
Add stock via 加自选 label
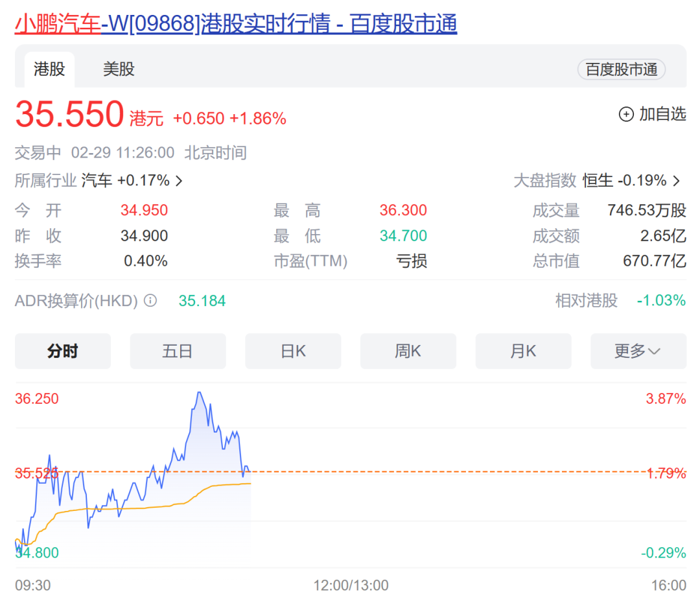[x=662, y=114]
